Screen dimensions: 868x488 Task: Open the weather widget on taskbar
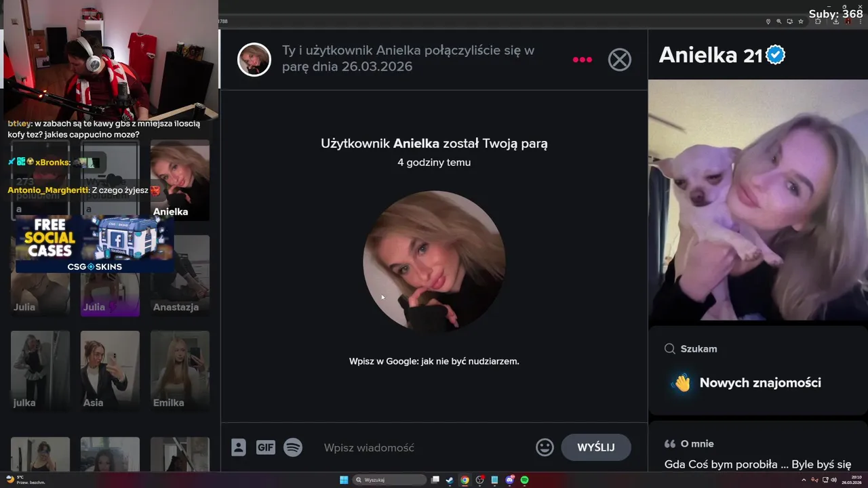point(26,480)
